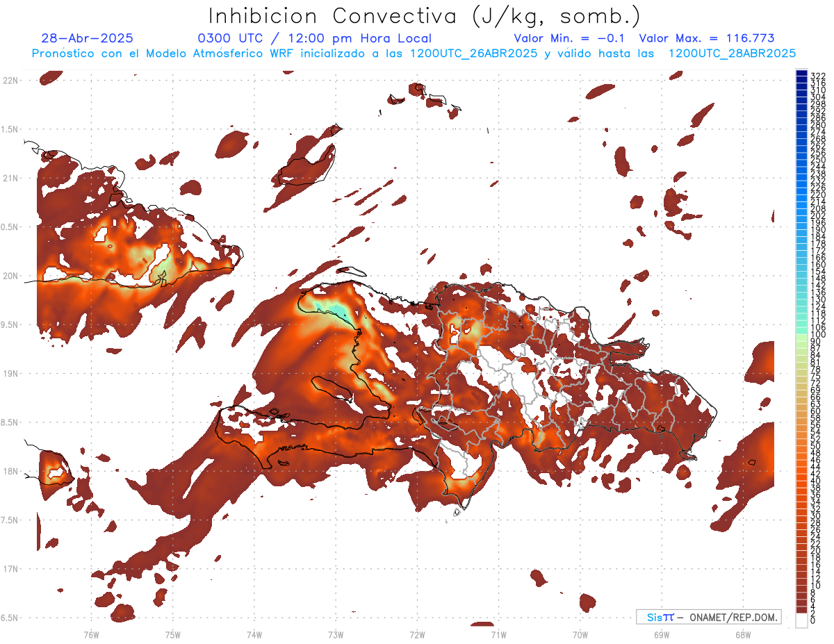Click the '70W' longitude label
The image size is (834, 644).
click(580, 634)
